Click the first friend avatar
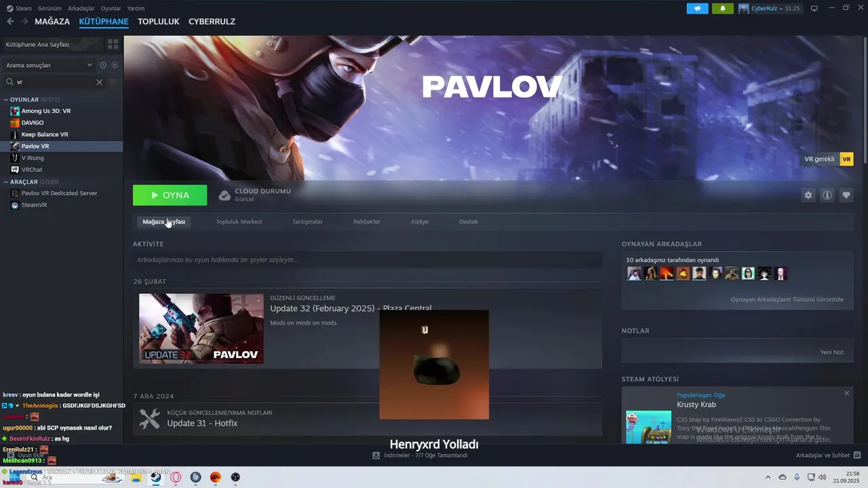The height and width of the screenshot is (488, 868). [x=634, y=274]
